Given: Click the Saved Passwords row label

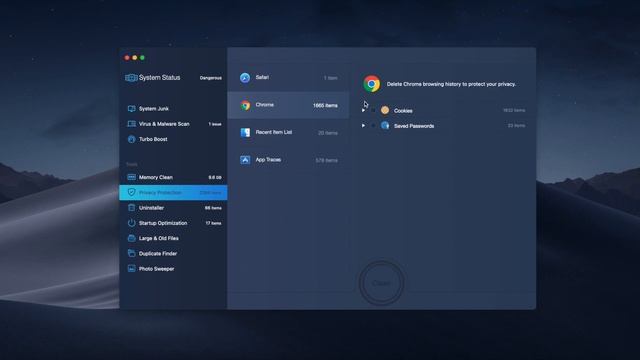Looking at the screenshot, I should point(414,126).
